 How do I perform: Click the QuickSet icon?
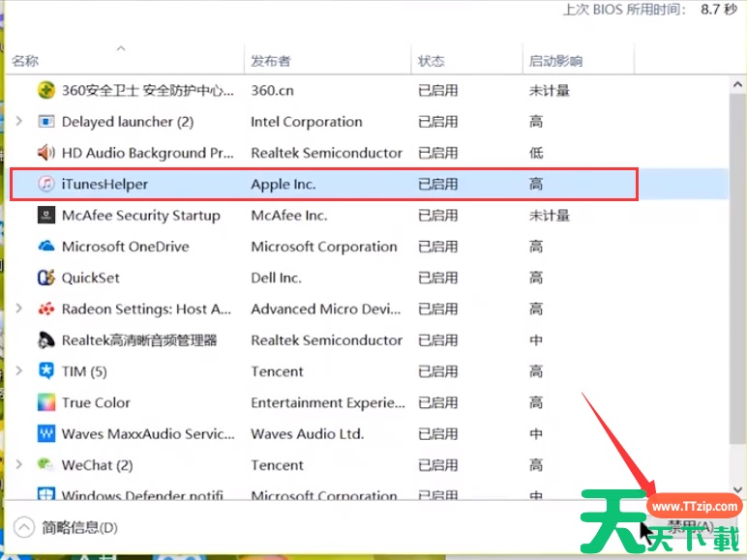pos(46,278)
